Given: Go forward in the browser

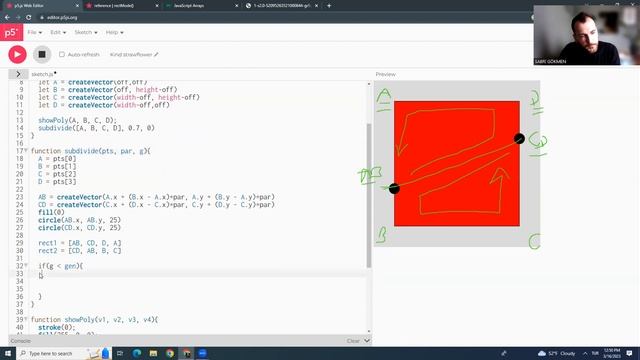Looking at the screenshot, I should [18, 18].
